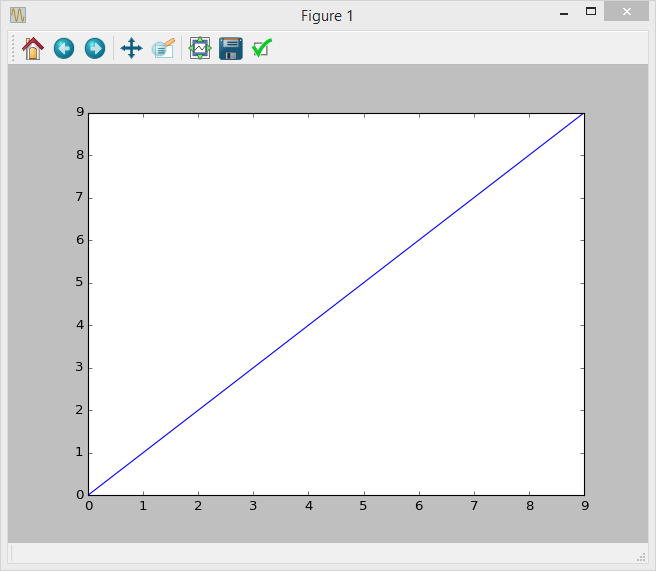Maximize the Figure 1 window

[591, 12]
